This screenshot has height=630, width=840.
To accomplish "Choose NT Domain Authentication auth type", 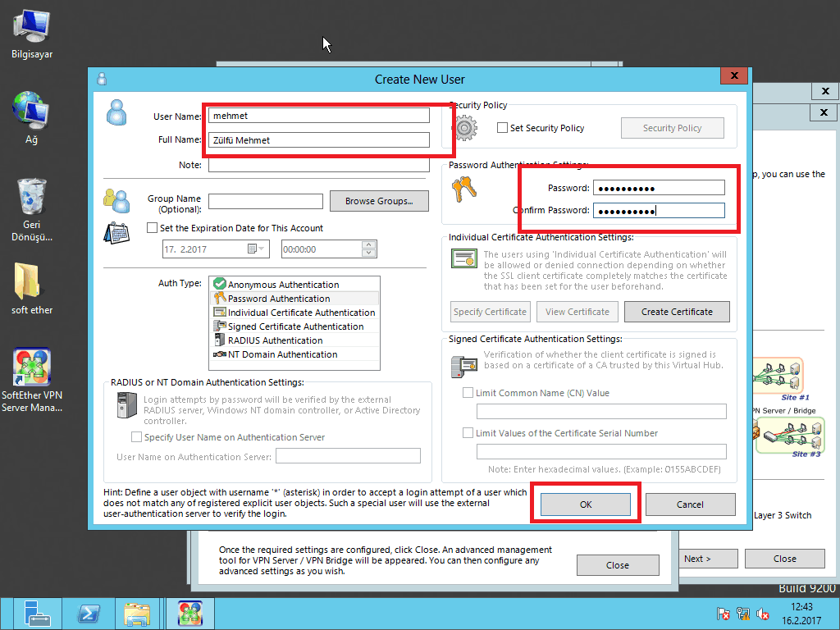I will coord(282,354).
